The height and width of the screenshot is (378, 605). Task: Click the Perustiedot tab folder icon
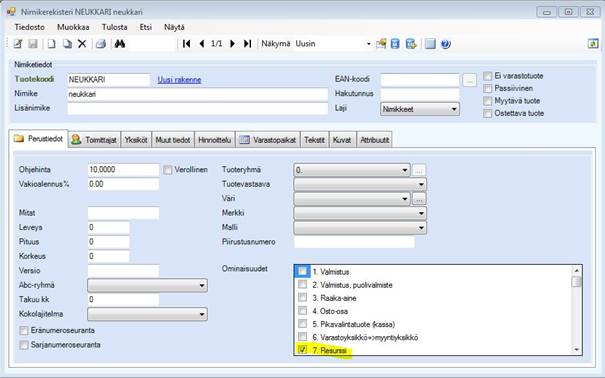19,138
